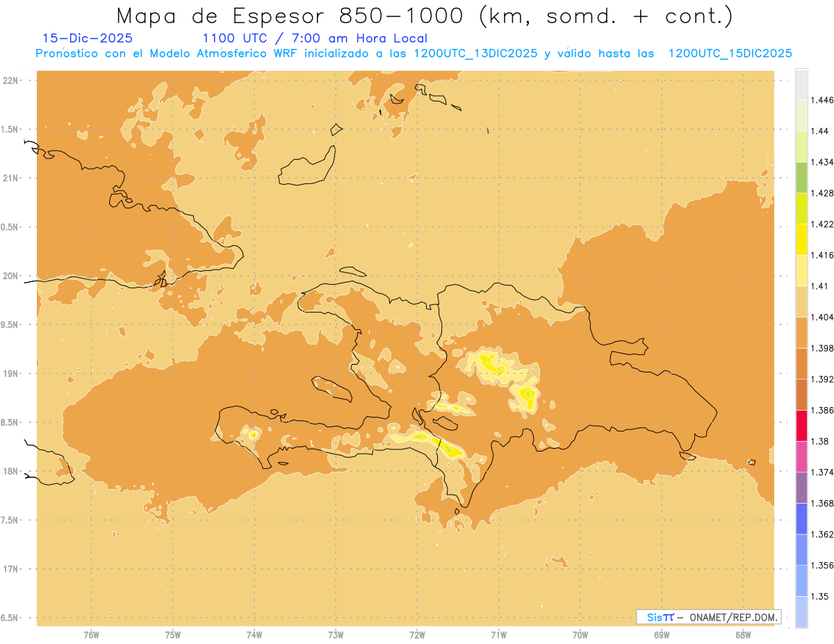Select the 69W longitude label
This screenshot has width=834, height=644.
(662, 635)
